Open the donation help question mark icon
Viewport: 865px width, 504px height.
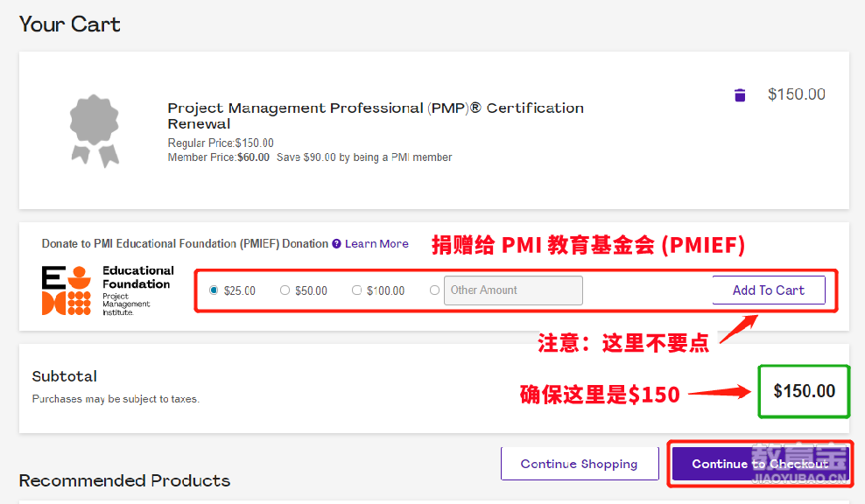(336, 244)
